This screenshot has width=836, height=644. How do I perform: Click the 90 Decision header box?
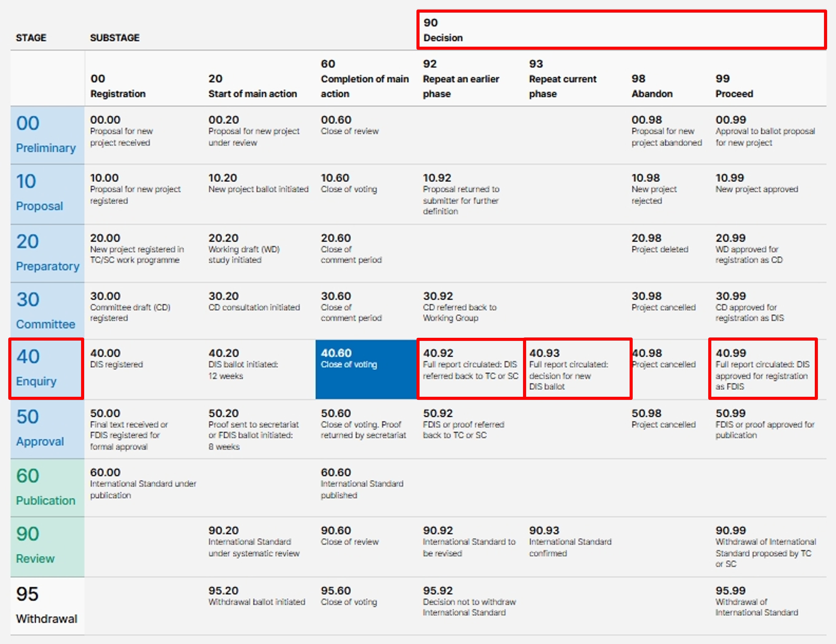coord(621,30)
